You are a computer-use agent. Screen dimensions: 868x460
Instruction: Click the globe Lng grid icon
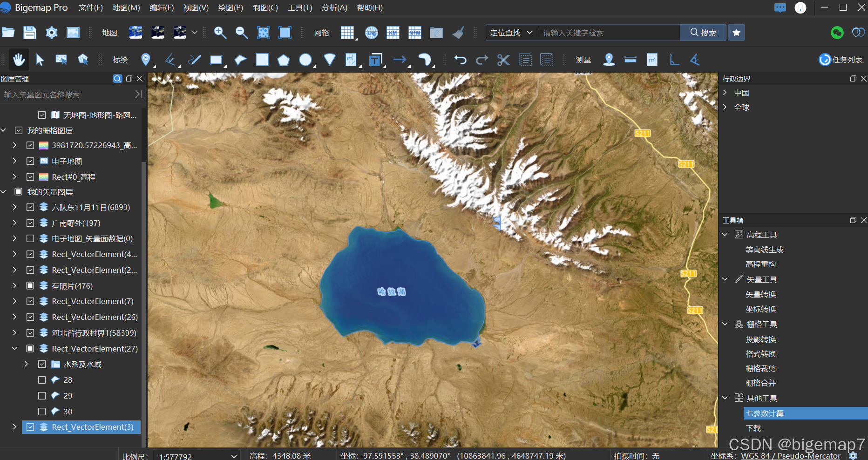coord(371,33)
